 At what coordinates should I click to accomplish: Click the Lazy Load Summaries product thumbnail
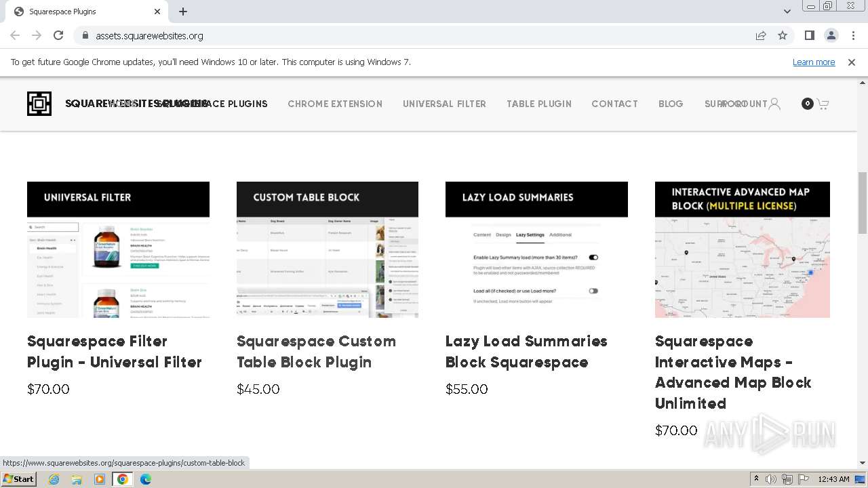(x=536, y=249)
